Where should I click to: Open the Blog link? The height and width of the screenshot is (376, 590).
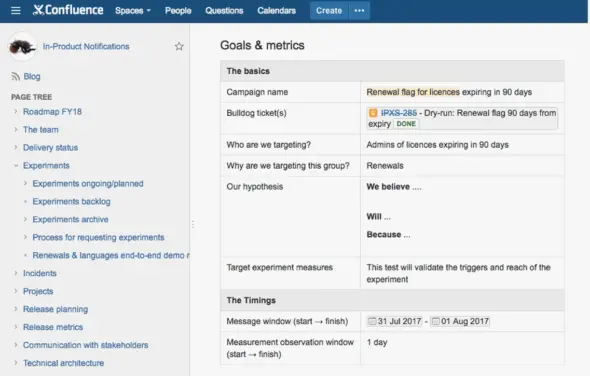tap(32, 76)
